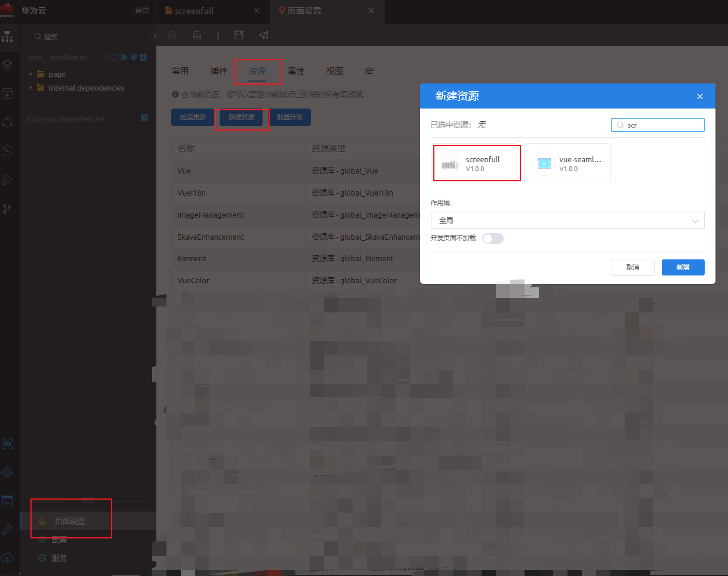Open 服务 in the settings list
Viewport: 728px width, 576px height.
point(60,558)
